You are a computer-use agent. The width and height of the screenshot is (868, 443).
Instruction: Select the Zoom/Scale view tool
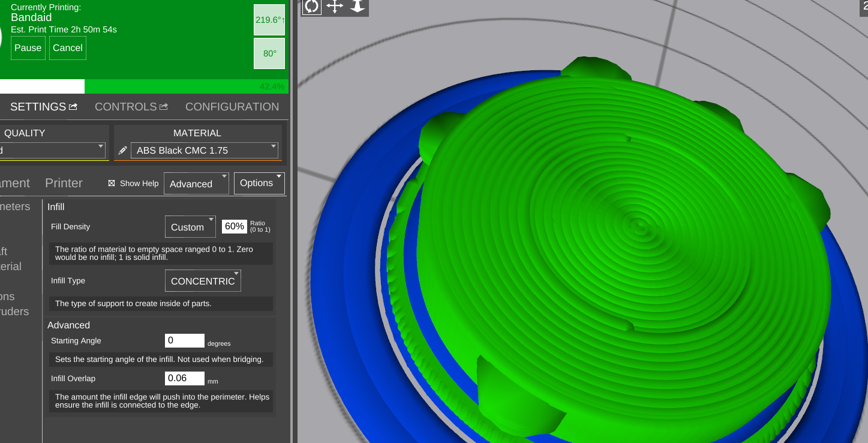[x=358, y=7]
